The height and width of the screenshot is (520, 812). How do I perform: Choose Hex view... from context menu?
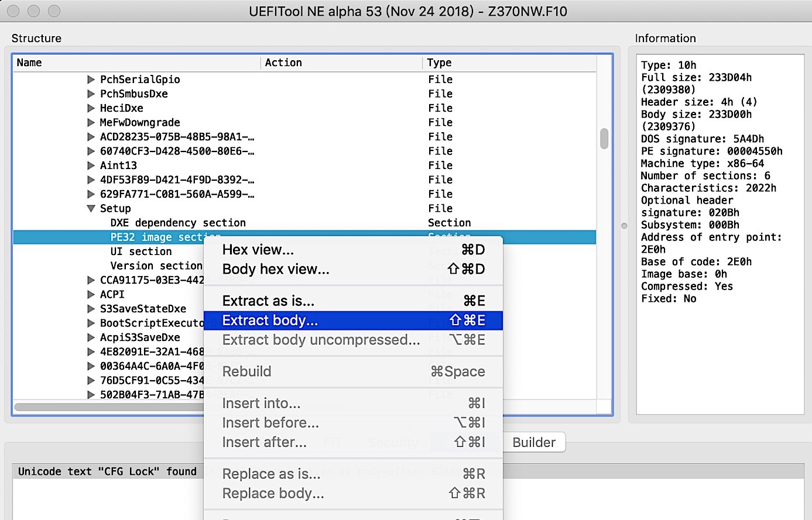[353, 250]
